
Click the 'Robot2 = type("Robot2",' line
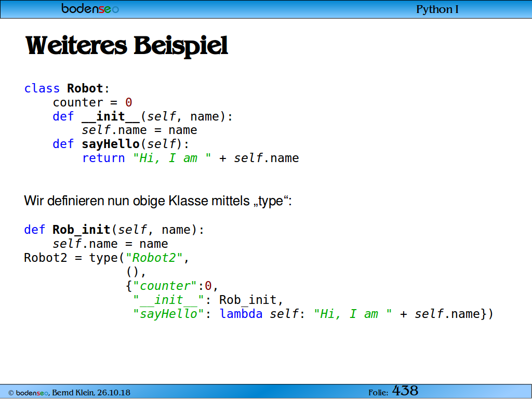106,258
